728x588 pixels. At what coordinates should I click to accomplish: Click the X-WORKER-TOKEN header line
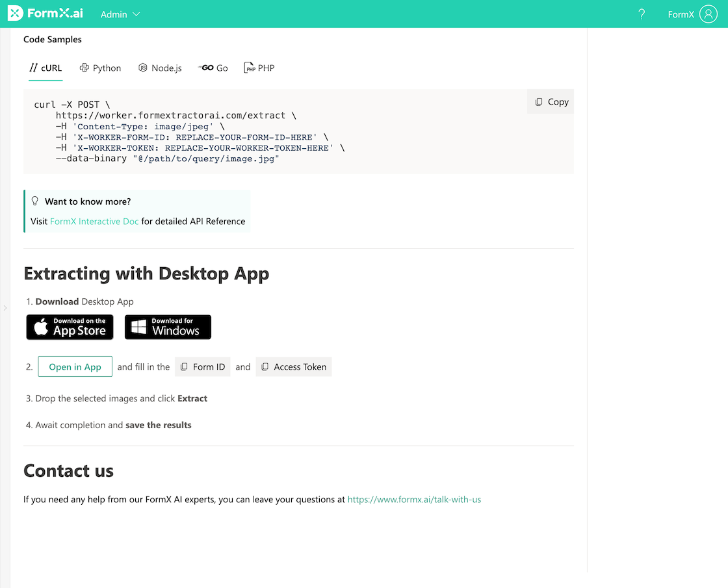(200, 148)
